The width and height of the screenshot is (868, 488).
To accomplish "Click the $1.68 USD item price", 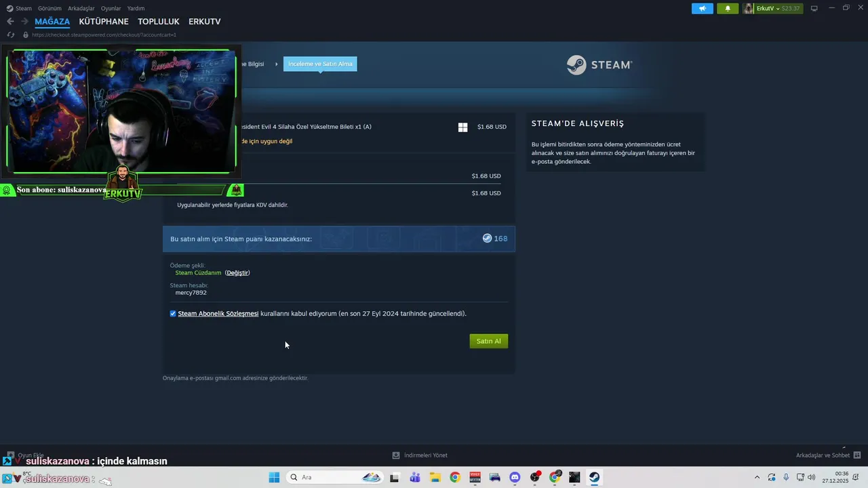I will coord(492,127).
